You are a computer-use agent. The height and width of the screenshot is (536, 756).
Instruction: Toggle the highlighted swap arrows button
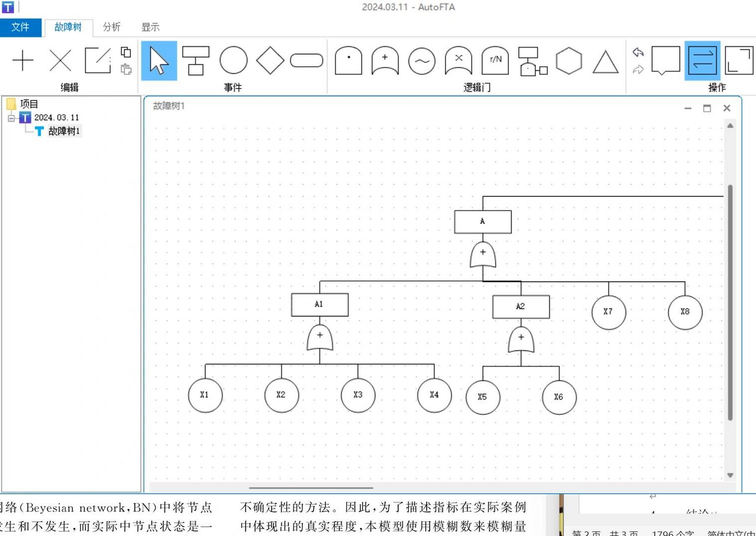tap(702, 61)
